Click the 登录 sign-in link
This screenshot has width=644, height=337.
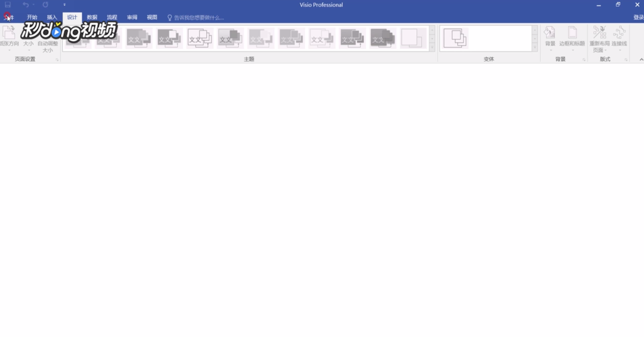pyautogui.click(x=638, y=17)
